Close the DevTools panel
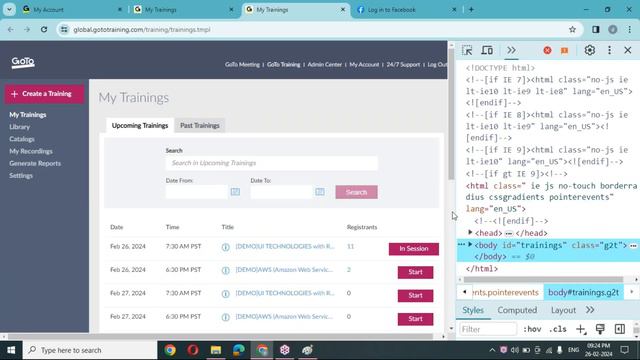 coord(628,50)
